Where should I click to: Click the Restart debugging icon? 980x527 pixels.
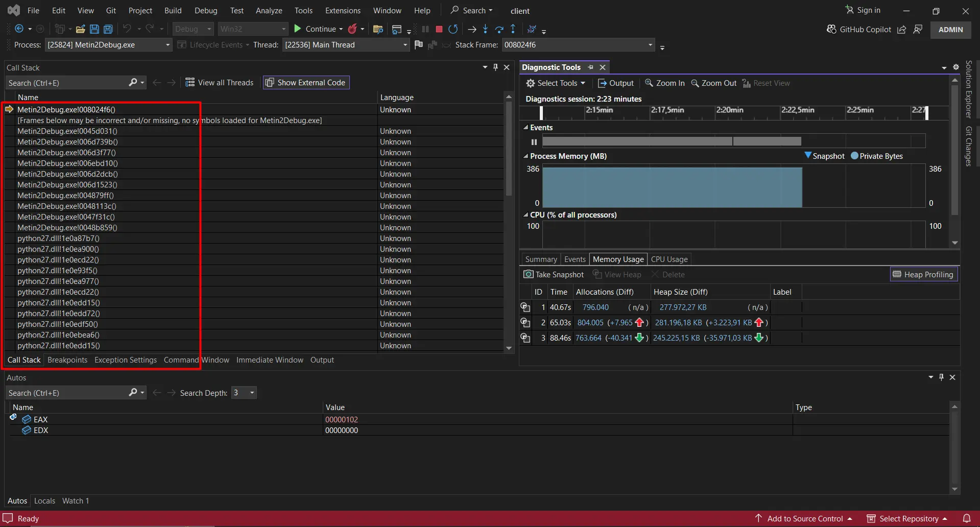pyautogui.click(x=452, y=29)
